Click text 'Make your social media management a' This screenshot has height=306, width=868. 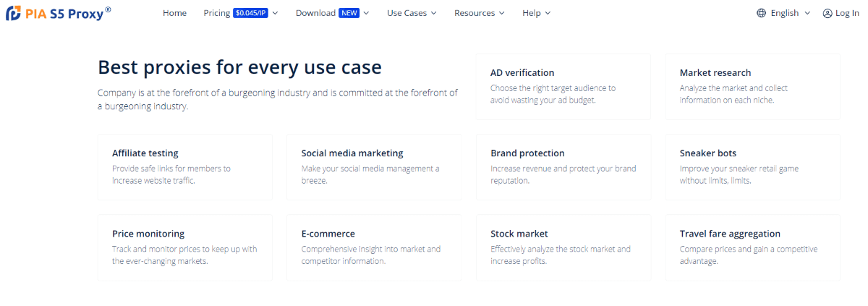coord(370,169)
